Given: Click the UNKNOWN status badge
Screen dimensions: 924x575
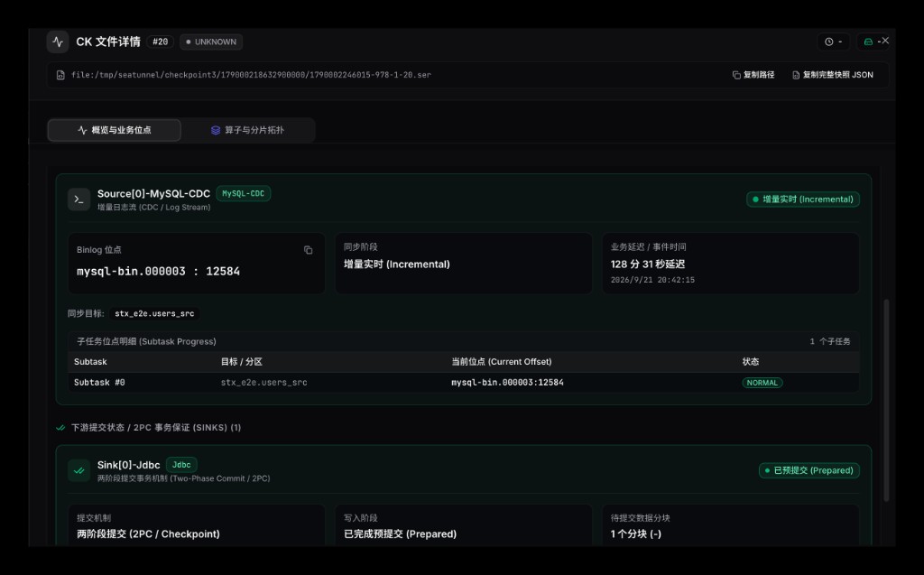Looking at the screenshot, I should click(211, 42).
